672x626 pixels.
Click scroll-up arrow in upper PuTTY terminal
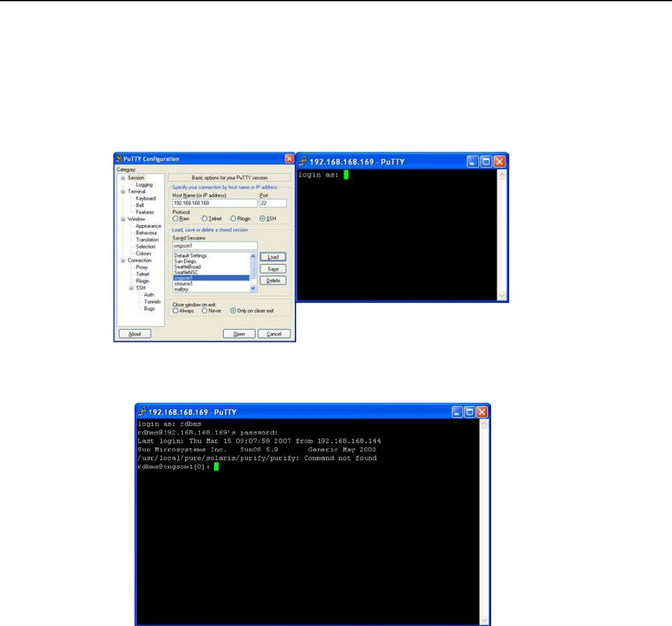click(502, 174)
